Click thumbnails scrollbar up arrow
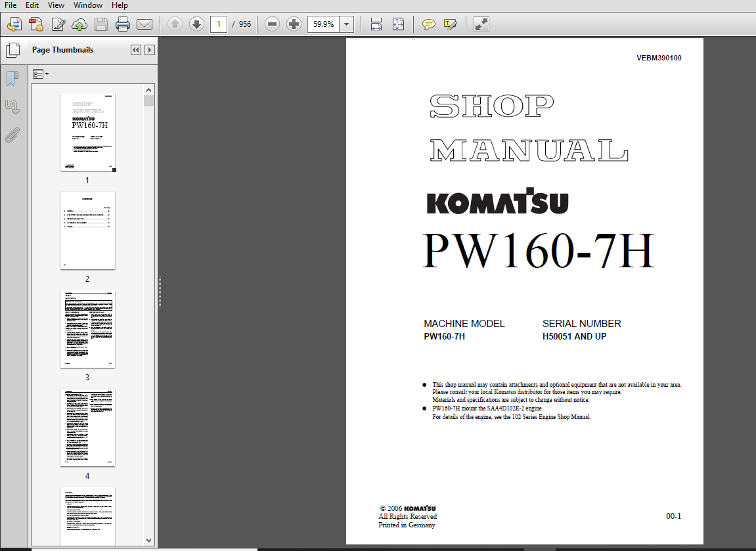 (148, 90)
